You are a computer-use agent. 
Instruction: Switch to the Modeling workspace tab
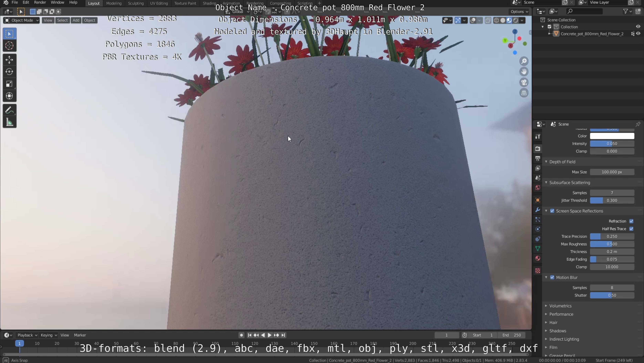click(114, 3)
